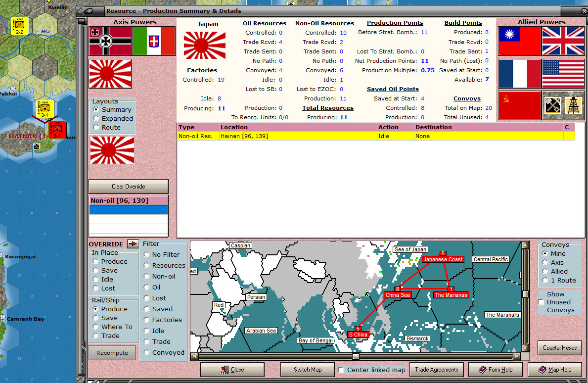The width and height of the screenshot is (588, 383).
Task: Click the Bay of Bengal sea label
Action: 316,340
